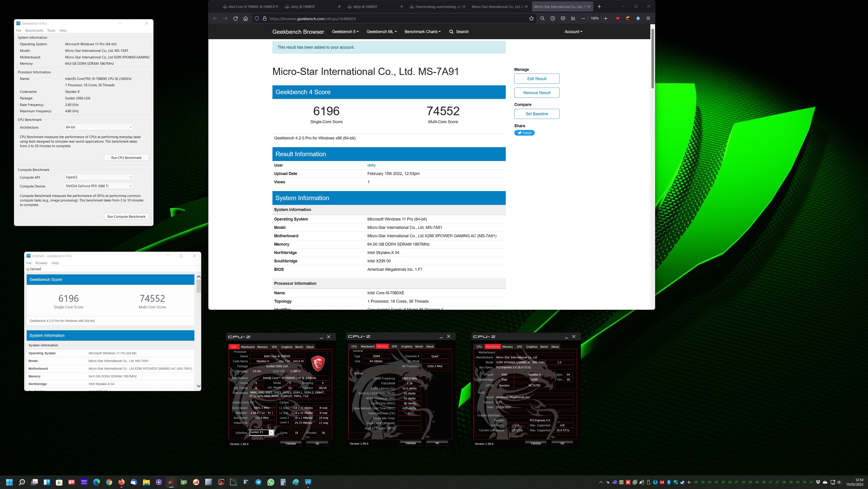Open a new browser tab

[599, 6]
